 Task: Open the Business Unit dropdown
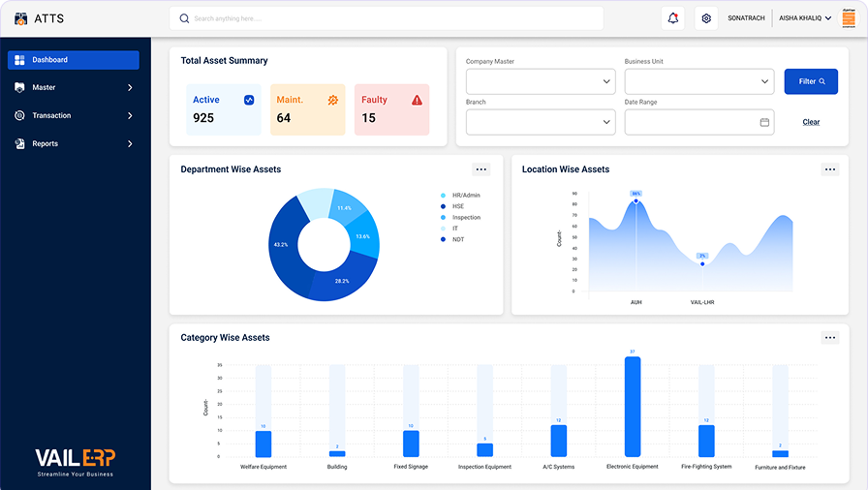699,81
